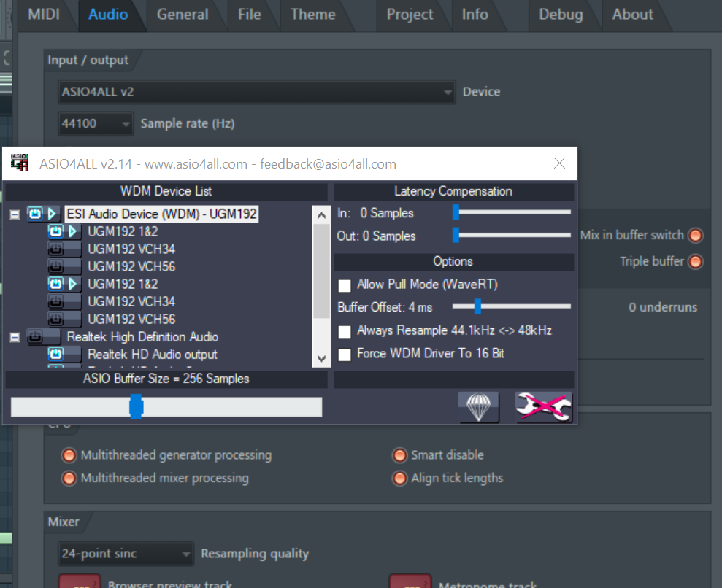Toggle Multithreaded generator processing
722x588 pixels.
click(69, 455)
